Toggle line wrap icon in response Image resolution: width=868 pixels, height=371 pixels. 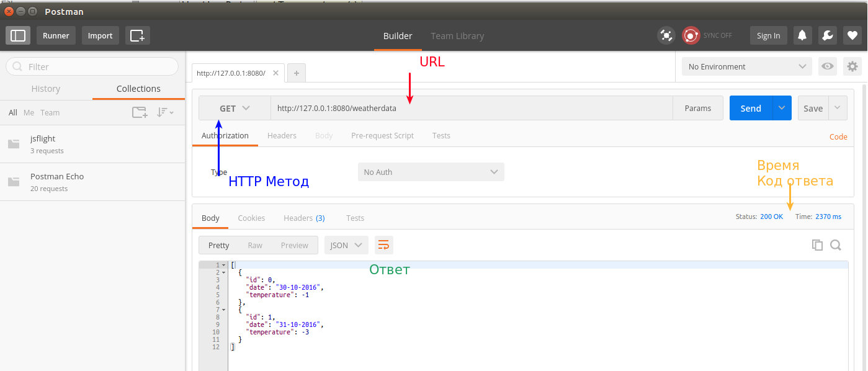coord(383,245)
